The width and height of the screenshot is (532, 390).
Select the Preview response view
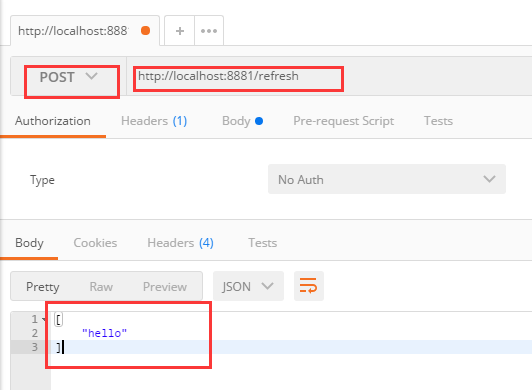[x=165, y=287]
